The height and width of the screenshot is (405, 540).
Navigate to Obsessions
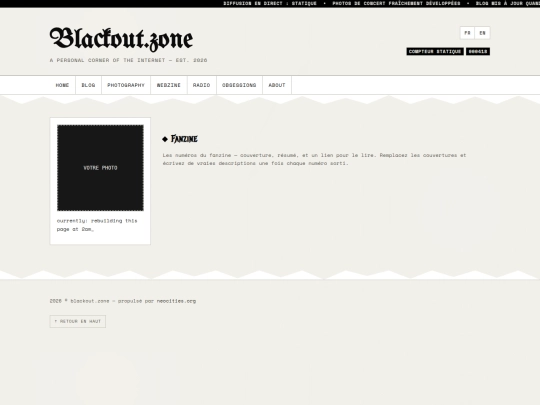pos(239,85)
